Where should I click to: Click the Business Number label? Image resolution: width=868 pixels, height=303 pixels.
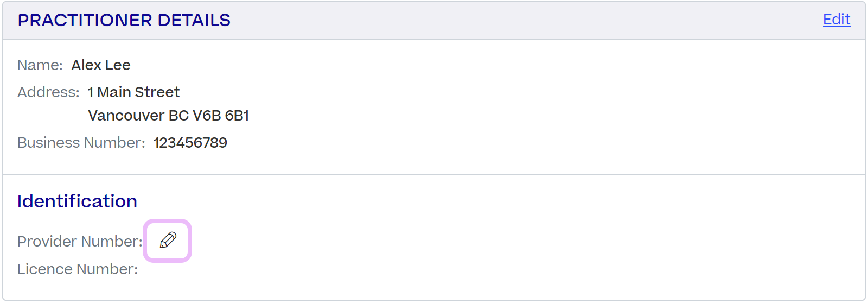81,143
